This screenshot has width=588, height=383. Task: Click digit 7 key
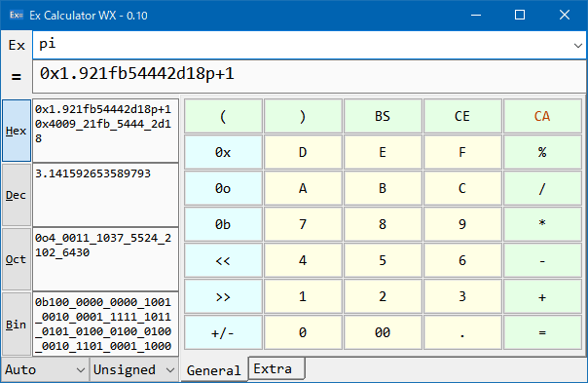click(303, 224)
